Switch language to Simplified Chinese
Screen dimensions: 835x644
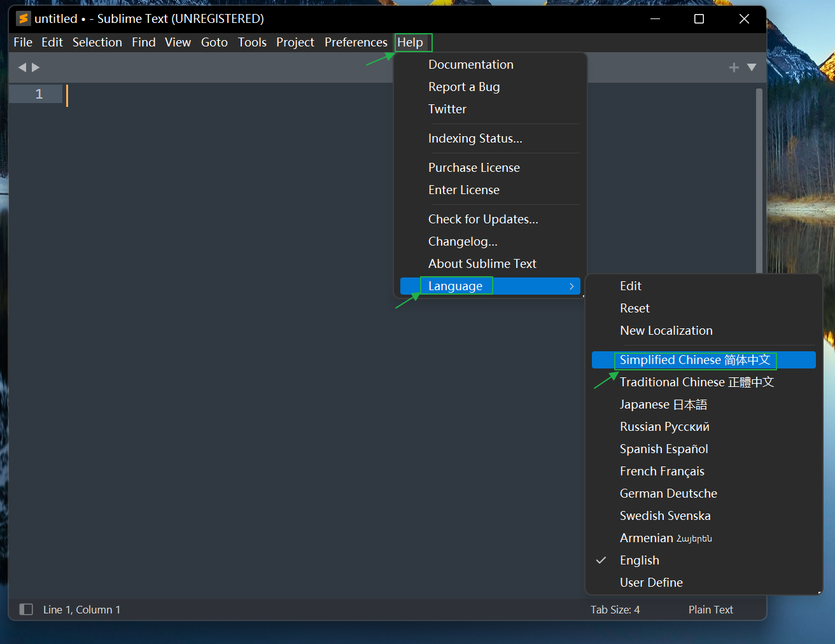click(703, 360)
